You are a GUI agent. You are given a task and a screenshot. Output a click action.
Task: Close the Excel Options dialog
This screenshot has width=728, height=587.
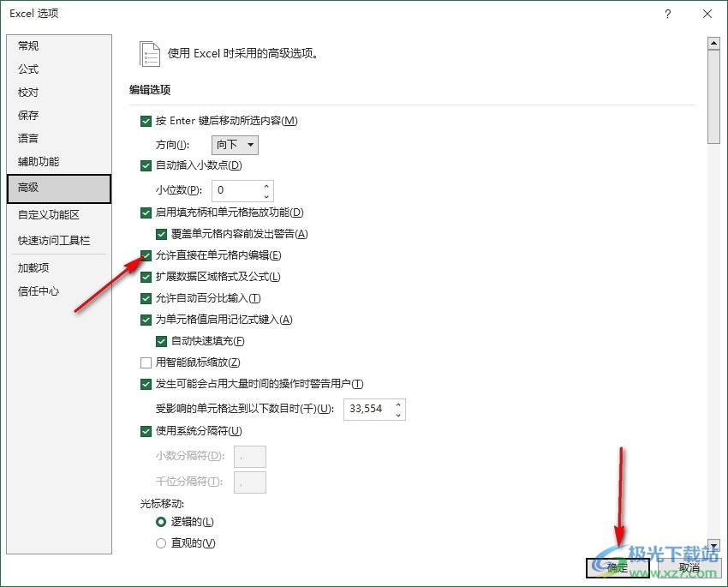(707, 14)
